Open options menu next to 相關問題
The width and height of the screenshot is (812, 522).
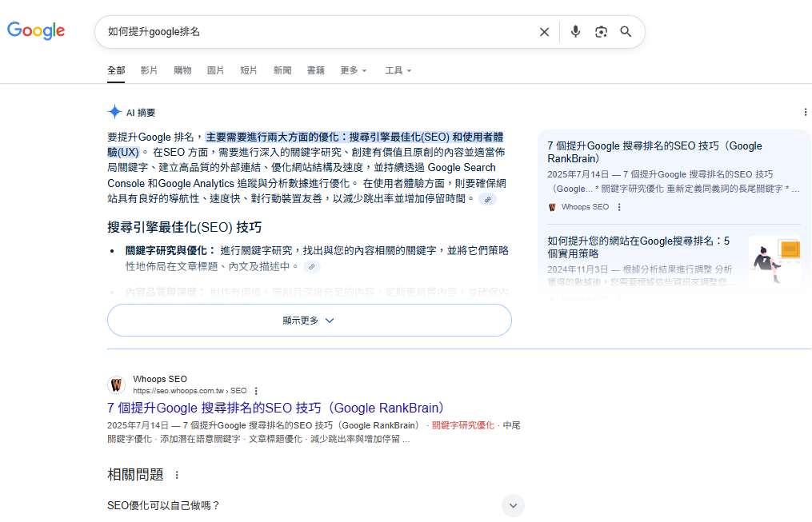(x=177, y=475)
